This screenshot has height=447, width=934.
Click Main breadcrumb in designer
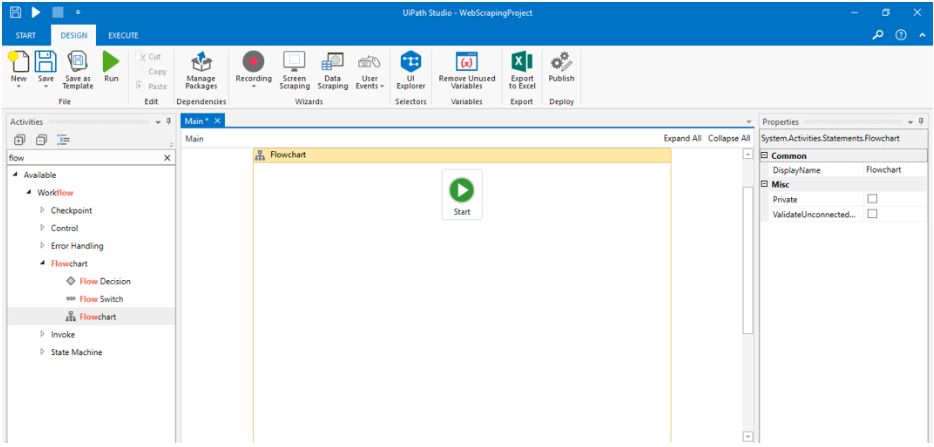[x=194, y=139]
